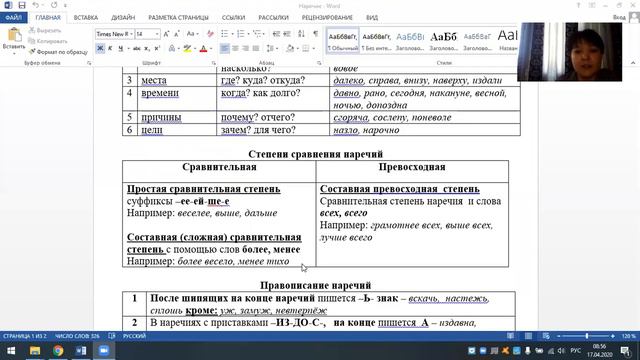Image resolution: width=640 pixels, height=360 pixels.
Task: Apply red font color
Action: tap(203, 49)
